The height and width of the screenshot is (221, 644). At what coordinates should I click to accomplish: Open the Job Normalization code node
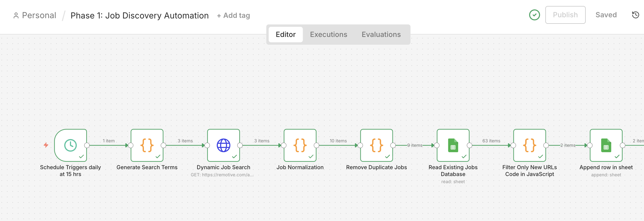[300, 145]
